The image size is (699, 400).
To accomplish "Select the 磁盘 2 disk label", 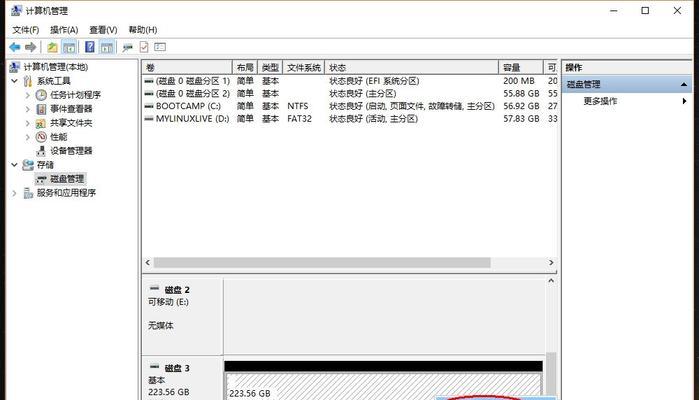I will tap(177, 290).
